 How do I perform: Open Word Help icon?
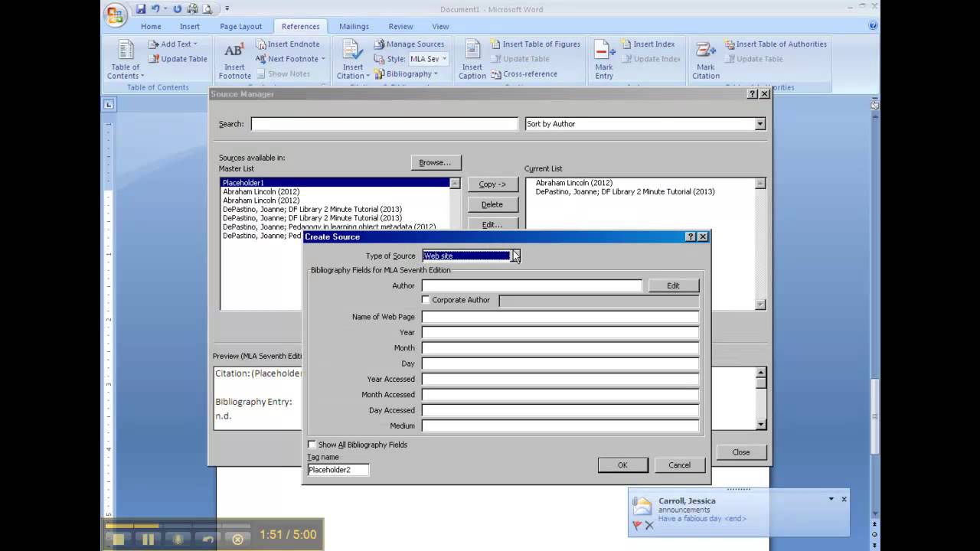point(874,25)
